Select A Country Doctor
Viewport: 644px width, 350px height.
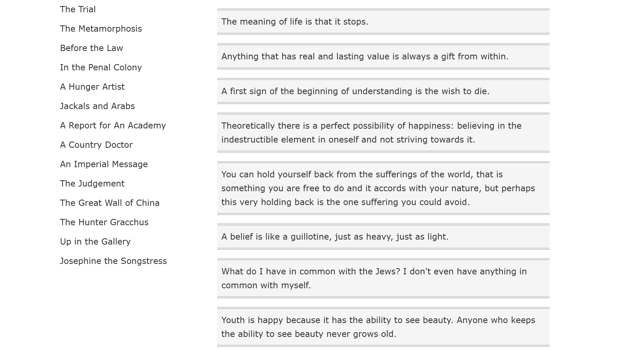pos(96,145)
